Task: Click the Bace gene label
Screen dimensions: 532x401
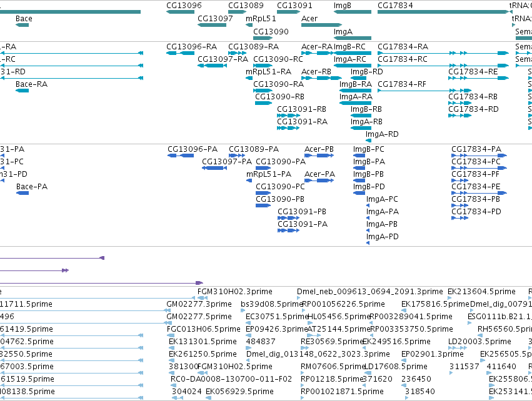Action: [24, 19]
